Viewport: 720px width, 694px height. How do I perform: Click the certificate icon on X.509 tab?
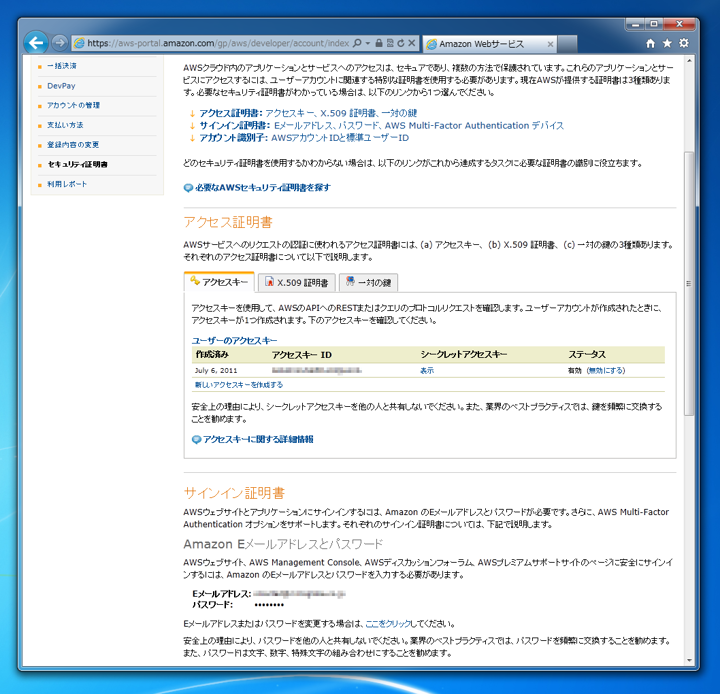pos(270,282)
